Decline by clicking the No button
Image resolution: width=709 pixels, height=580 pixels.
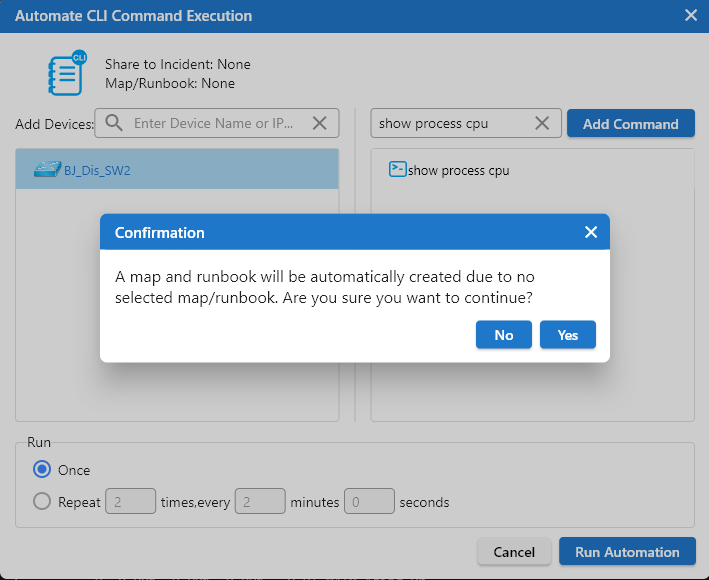pos(504,335)
